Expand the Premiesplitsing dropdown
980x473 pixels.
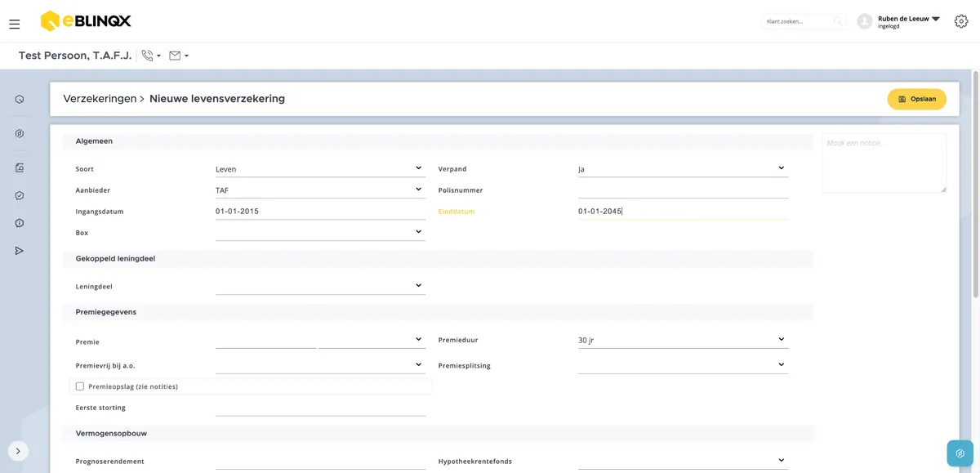(683, 365)
